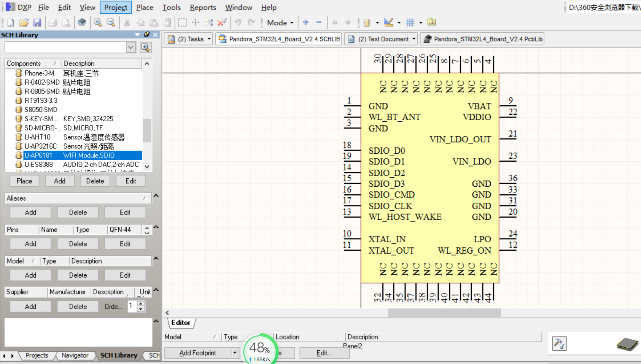641x364 pixels.
Task: Open the DXP menu
Action: [19, 7]
